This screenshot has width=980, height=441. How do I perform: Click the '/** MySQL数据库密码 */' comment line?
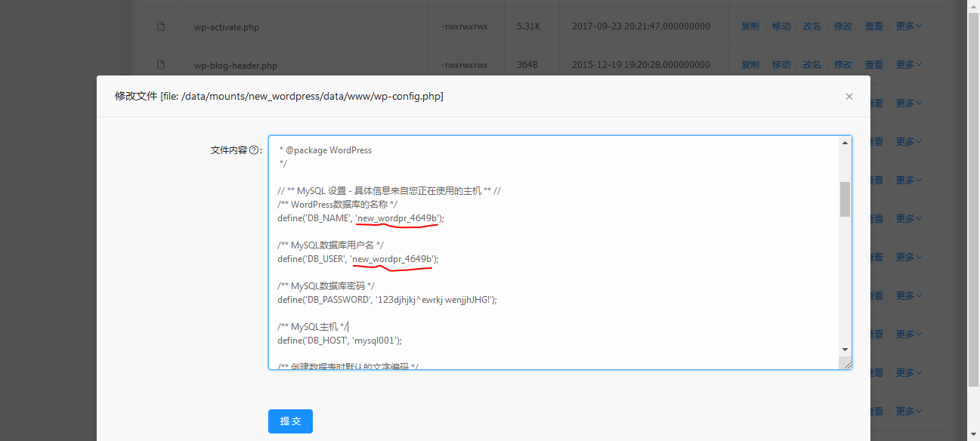click(x=326, y=286)
